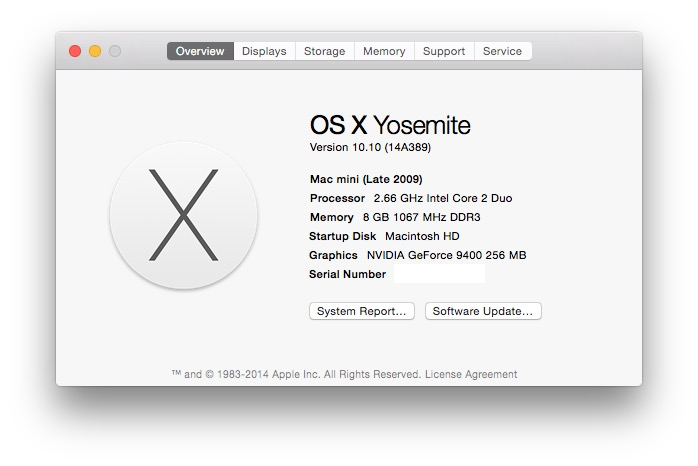Click the NVIDIA GeForce 9400 256 MB value
The width and height of the screenshot is (698, 466).
(446, 255)
